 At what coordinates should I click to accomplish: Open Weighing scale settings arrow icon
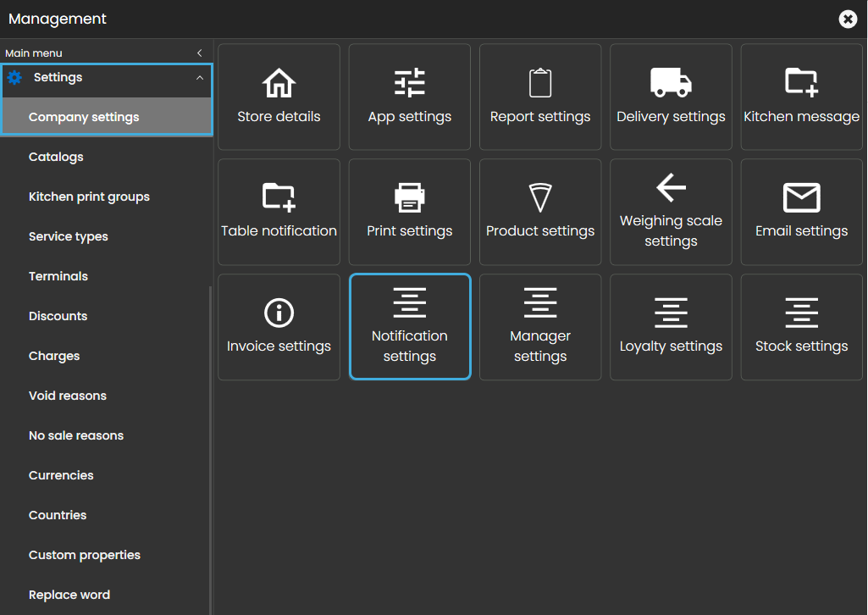(x=671, y=188)
